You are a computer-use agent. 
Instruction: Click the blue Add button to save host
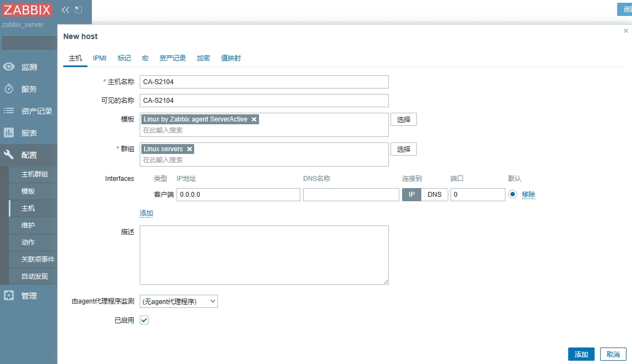(581, 354)
